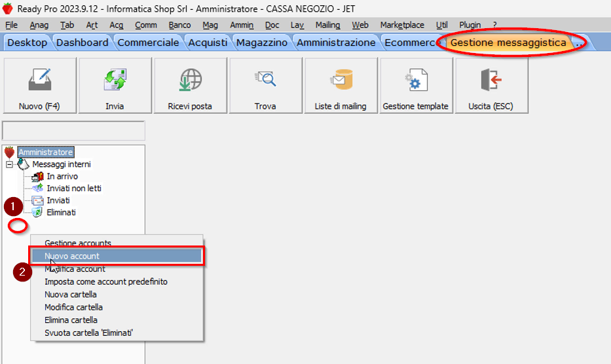
Task: Open the Tab menu
Action: 67,25
